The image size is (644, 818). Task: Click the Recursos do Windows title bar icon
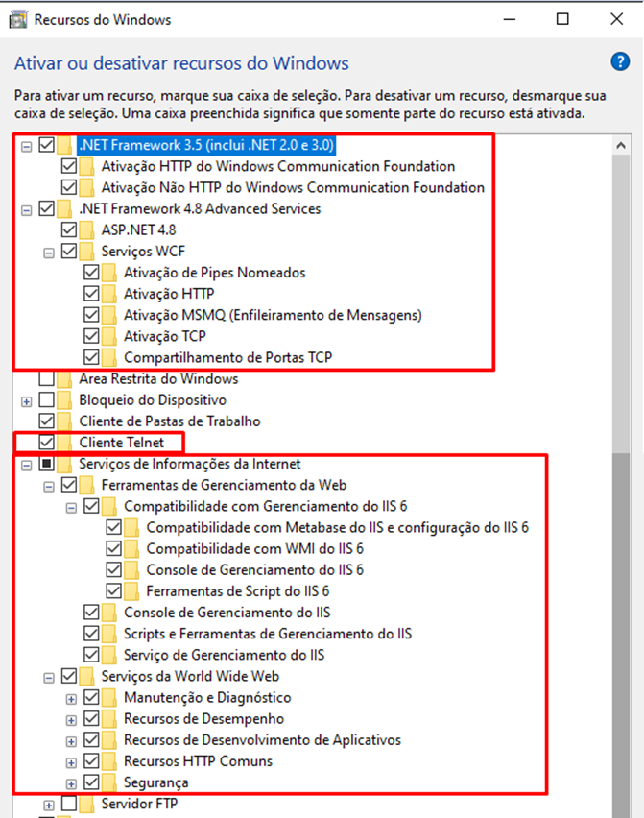coord(18,20)
